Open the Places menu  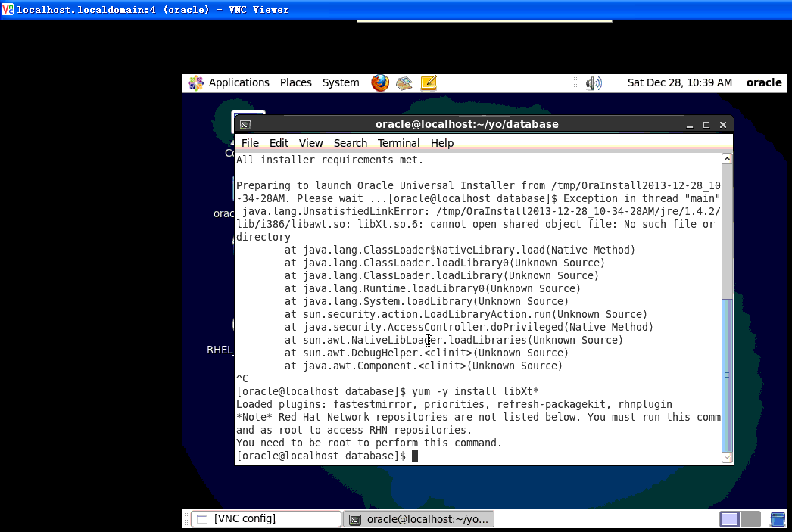296,82
